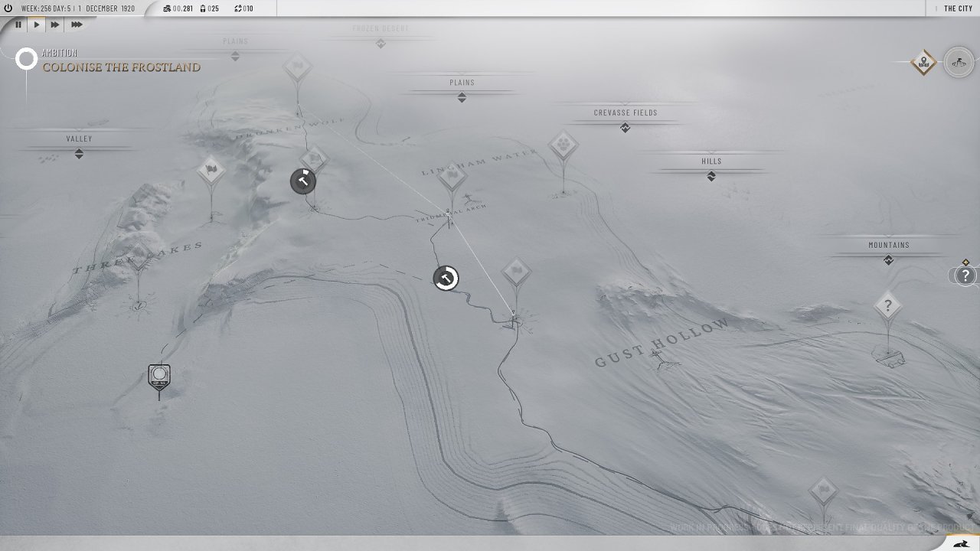Click the Triumphal Arch map label

[x=452, y=214]
